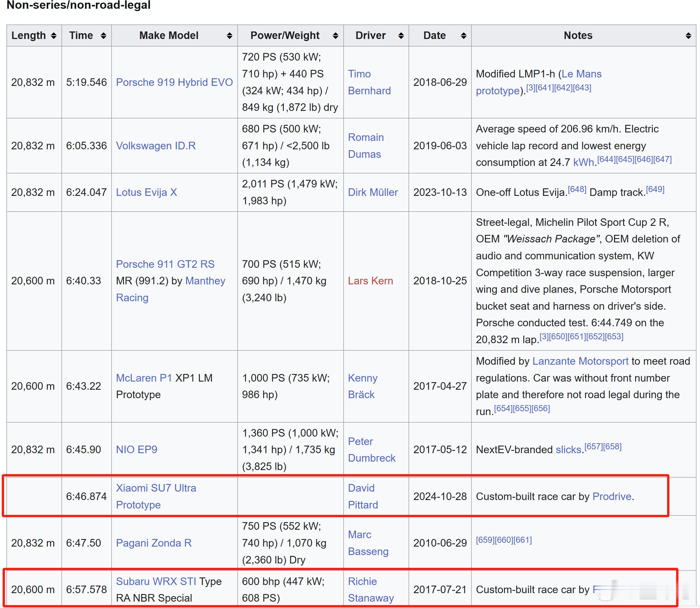Click the red Lars Kern link
This screenshot has width=700, height=608.
click(x=370, y=281)
